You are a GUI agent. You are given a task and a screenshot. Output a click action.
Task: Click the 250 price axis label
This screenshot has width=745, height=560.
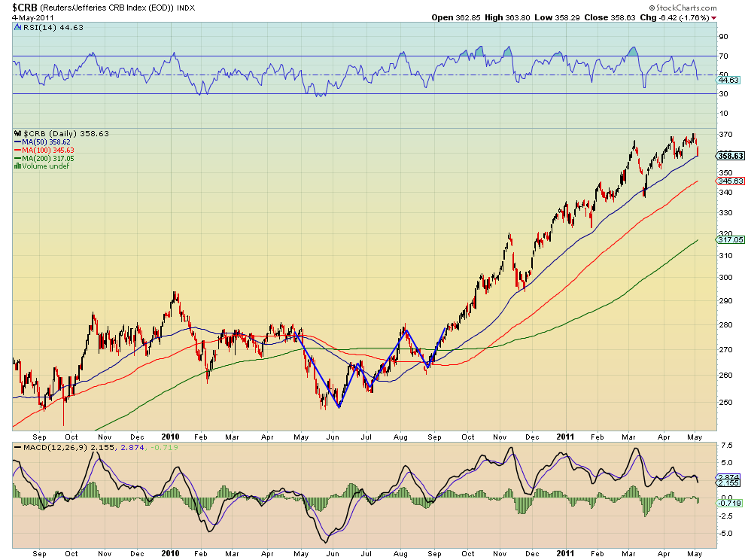tap(725, 402)
